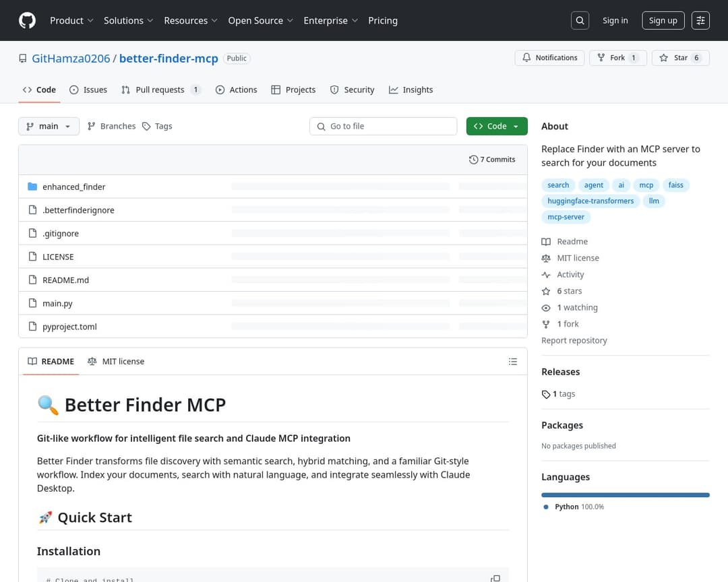Click the branch icon on main selector
Image resolution: width=728 pixels, height=582 pixels.
click(30, 126)
